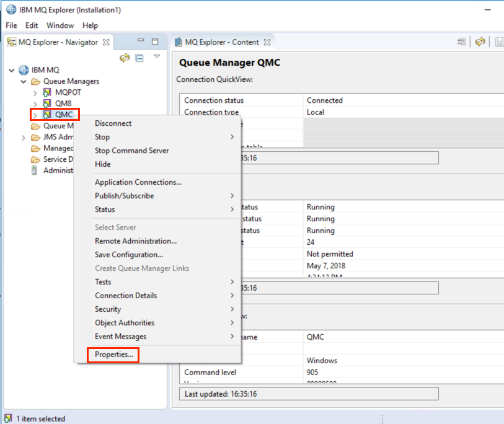Click the May 7, 2018 date value
The width and height of the screenshot is (504, 424).
(x=326, y=266)
